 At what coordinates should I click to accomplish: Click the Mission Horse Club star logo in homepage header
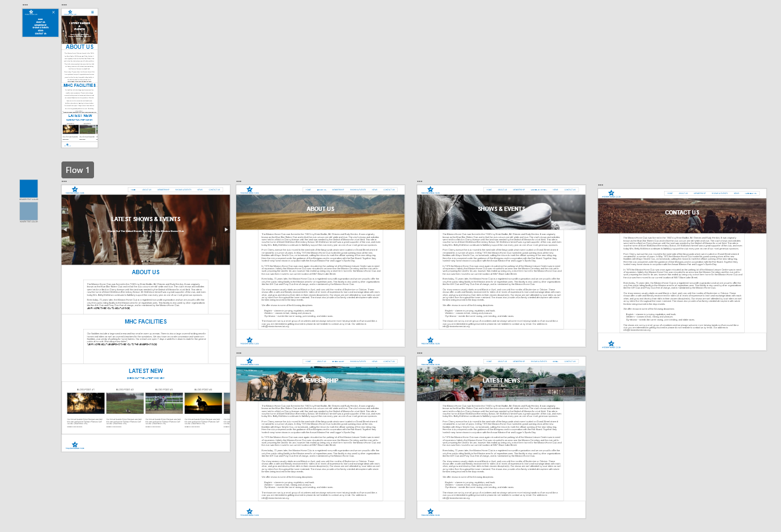click(x=75, y=189)
